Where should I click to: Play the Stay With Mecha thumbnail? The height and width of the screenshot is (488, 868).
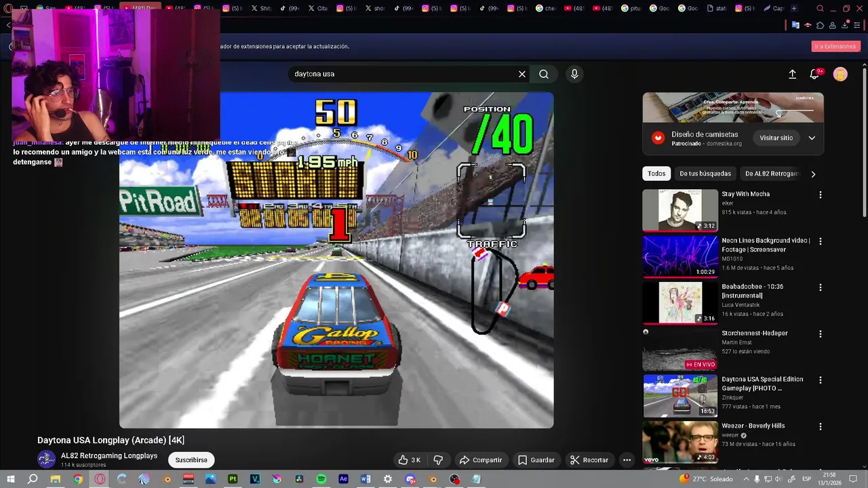tap(680, 210)
